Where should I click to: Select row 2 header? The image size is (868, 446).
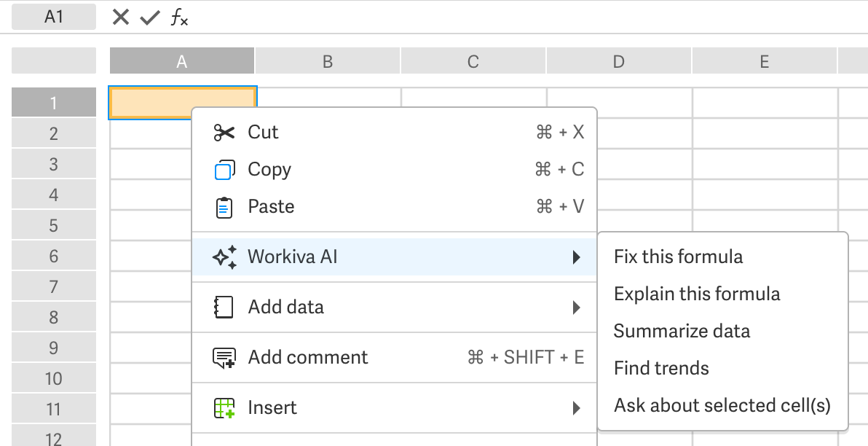tap(54, 133)
